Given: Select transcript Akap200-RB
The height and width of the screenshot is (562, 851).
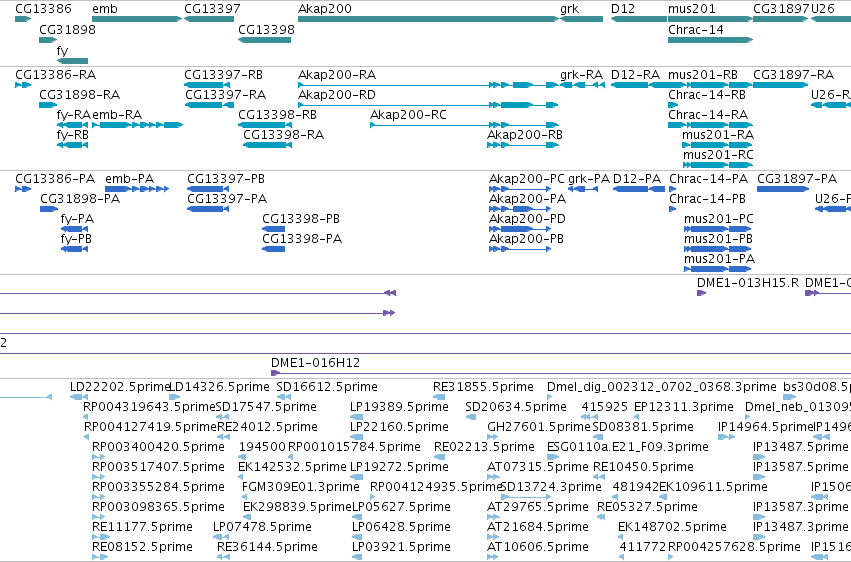Looking at the screenshot, I should coord(523,145).
